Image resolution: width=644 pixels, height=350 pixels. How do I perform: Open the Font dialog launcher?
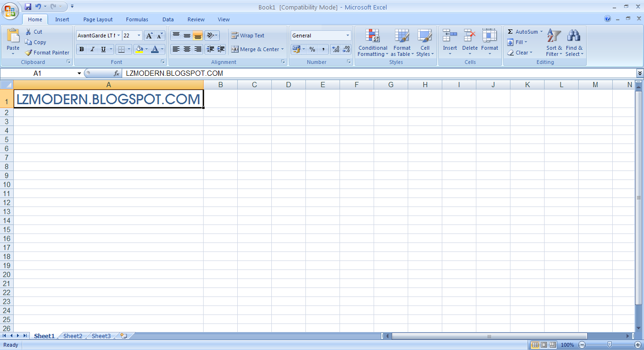pos(163,62)
